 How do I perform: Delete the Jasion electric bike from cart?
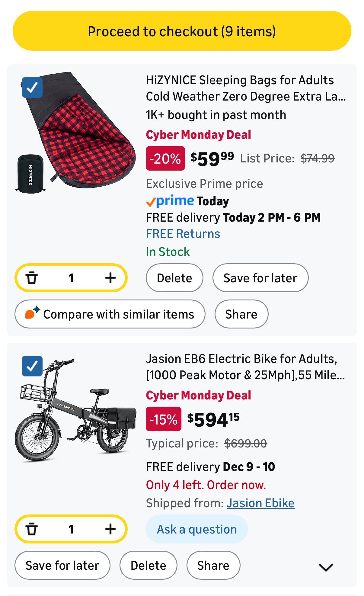click(x=148, y=565)
